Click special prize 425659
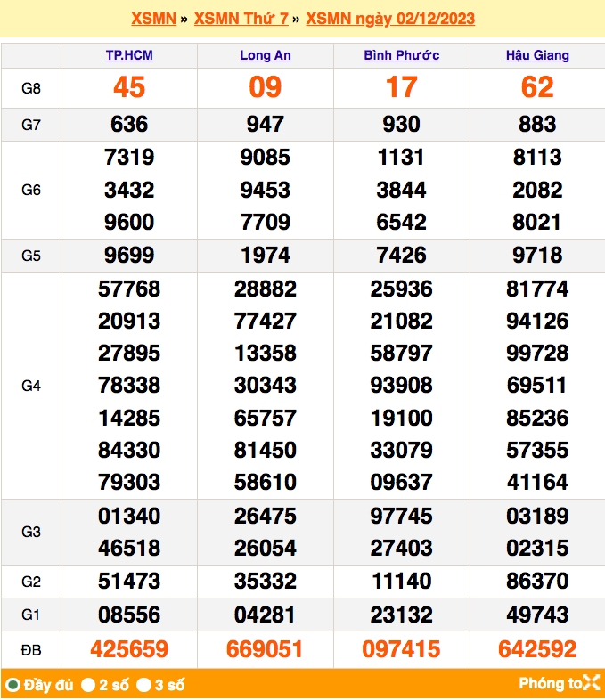Screen dimensions: 605x700 click(129, 649)
